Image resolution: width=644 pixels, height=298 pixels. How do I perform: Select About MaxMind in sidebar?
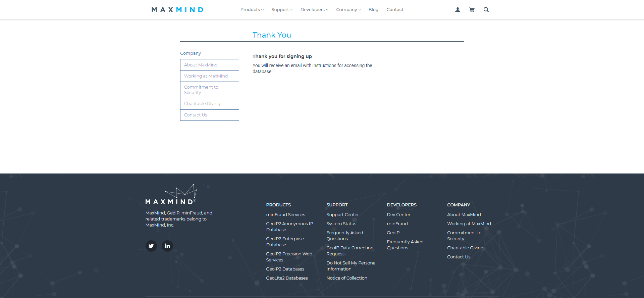click(201, 65)
